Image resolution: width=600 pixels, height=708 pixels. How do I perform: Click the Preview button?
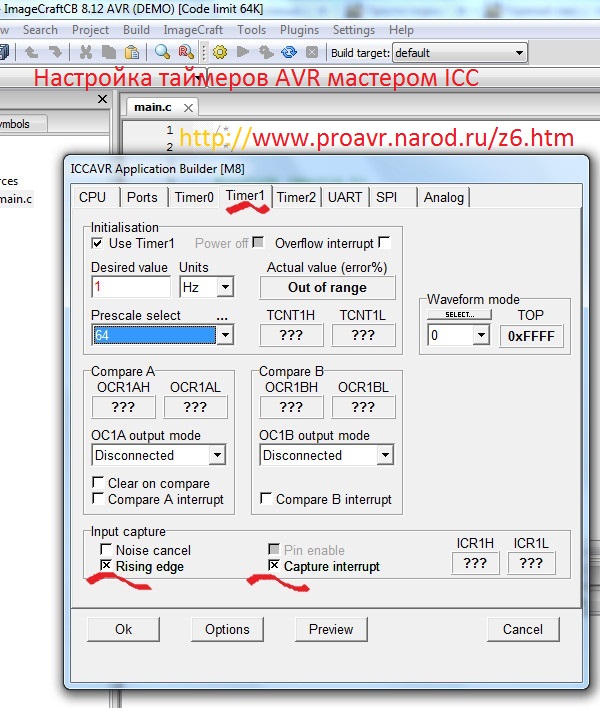pos(331,629)
